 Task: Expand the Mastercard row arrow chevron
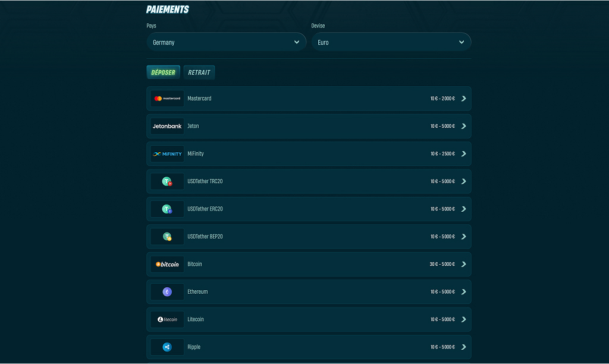[463, 99]
